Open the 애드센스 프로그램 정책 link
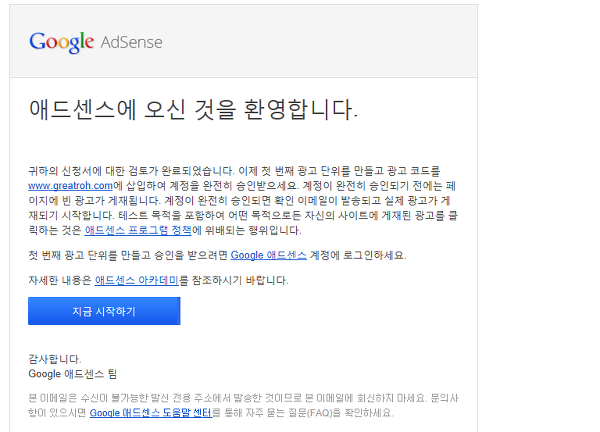 coord(138,230)
